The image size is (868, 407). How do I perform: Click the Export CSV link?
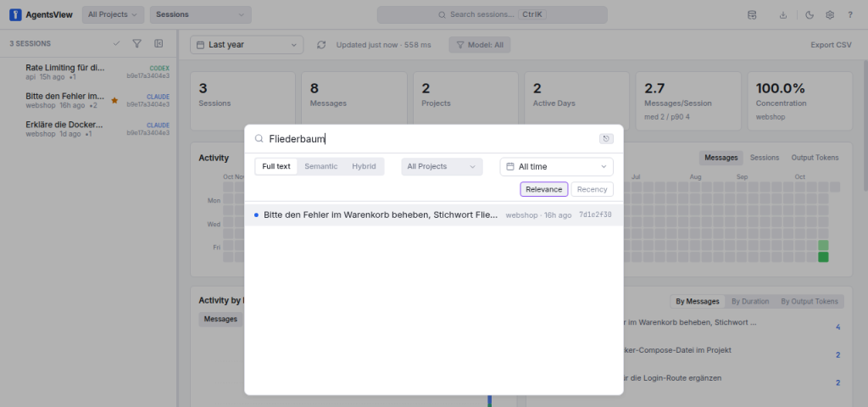[831, 45]
